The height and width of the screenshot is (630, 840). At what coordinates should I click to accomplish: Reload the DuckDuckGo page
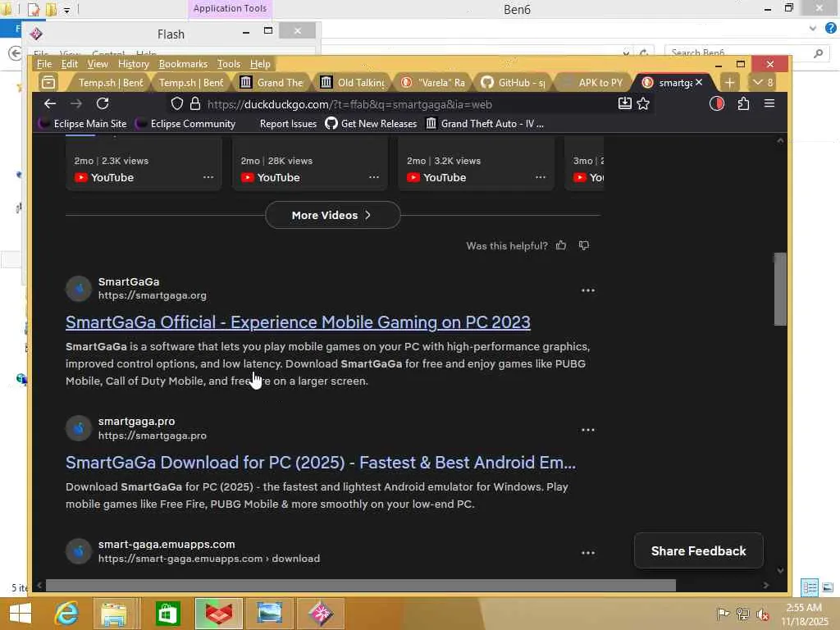pos(103,104)
